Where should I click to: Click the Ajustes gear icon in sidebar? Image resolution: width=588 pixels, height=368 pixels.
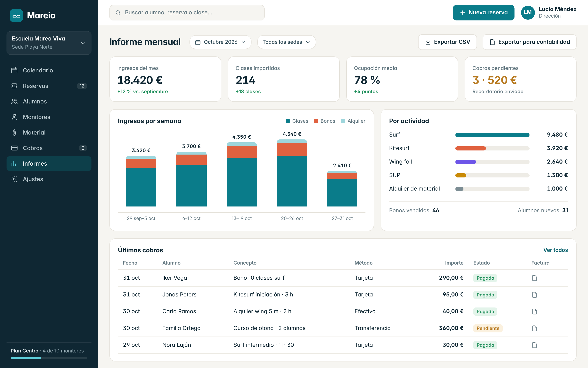click(x=14, y=179)
